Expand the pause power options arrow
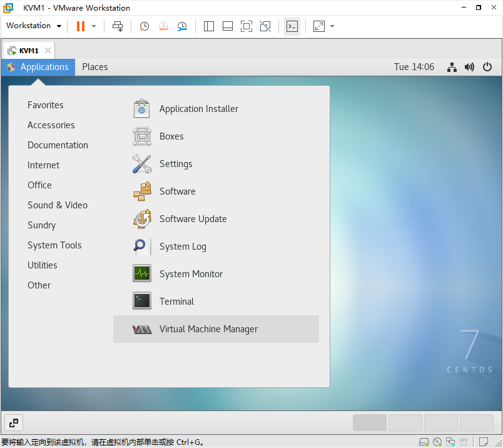This screenshot has width=503, height=448. (x=94, y=26)
